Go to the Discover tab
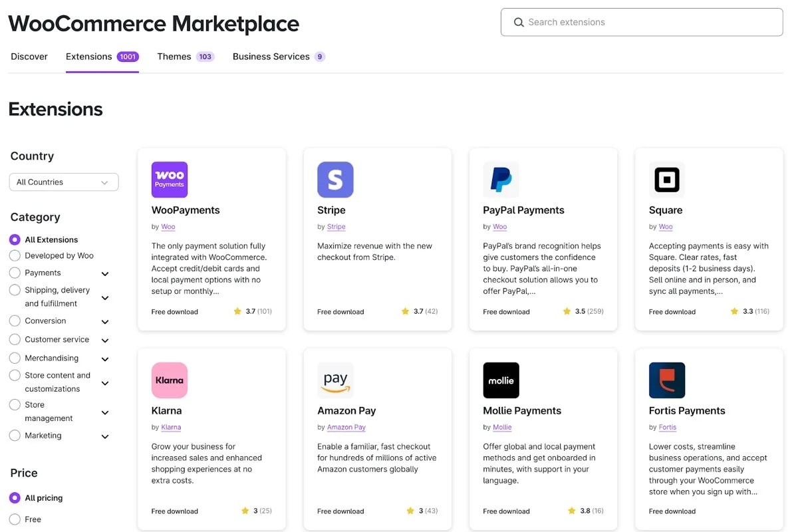This screenshot has width=798, height=532. pyautogui.click(x=29, y=57)
